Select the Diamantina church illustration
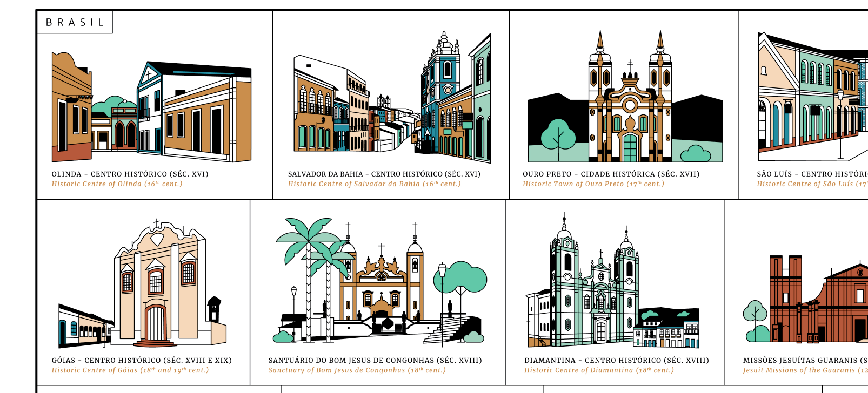 click(612, 280)
